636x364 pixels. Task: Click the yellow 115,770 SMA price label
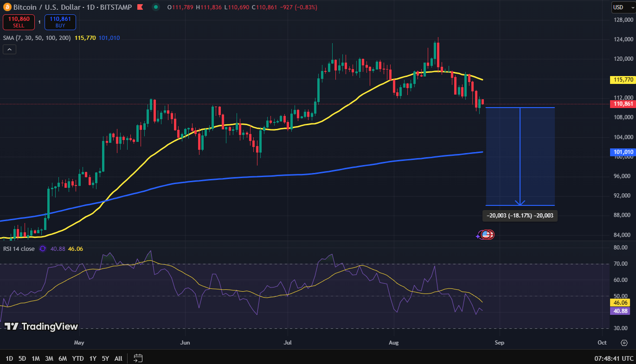pyautogui.click(x=622, y=80)
